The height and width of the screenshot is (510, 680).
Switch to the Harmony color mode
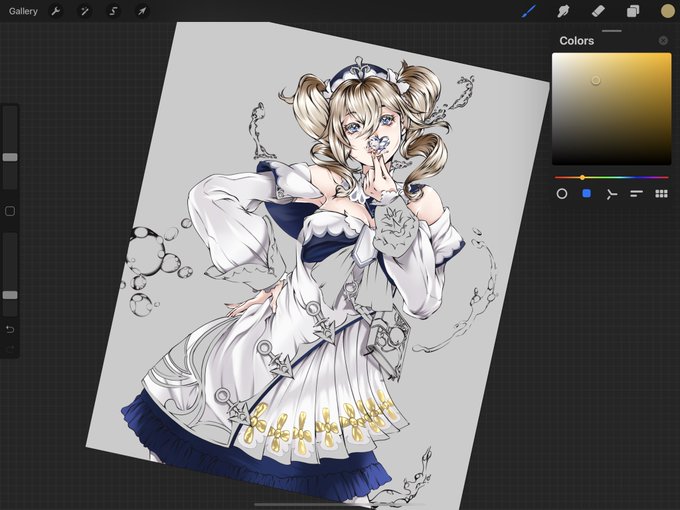(611, 194)
